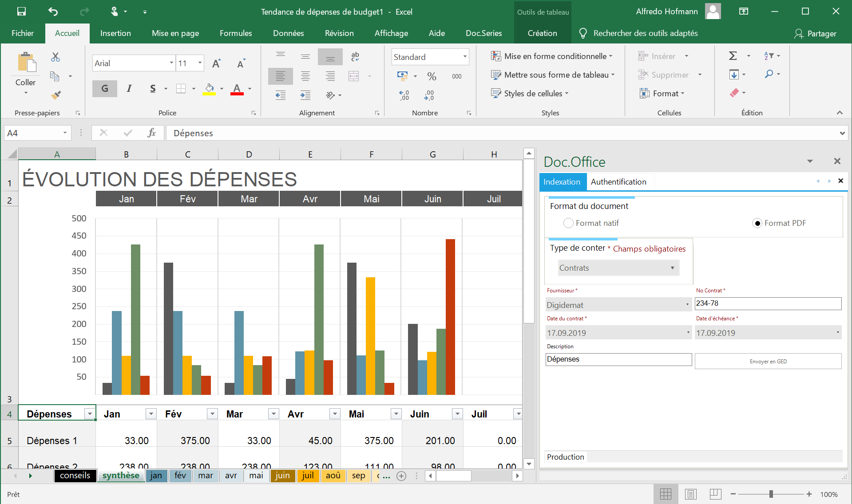Switch to Page Layout view in status bar
The height and width of the screenshot is (504, 852).
pos(690,494)
